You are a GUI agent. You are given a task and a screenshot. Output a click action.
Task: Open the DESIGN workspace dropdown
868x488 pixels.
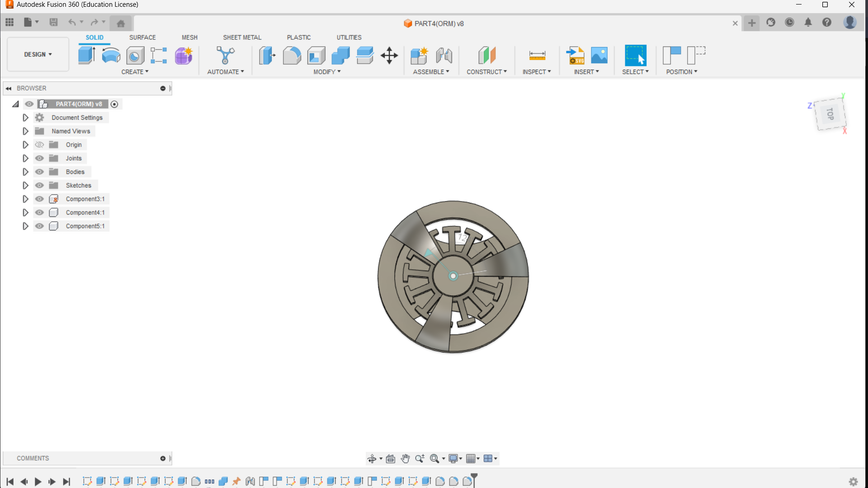[38, 54]
